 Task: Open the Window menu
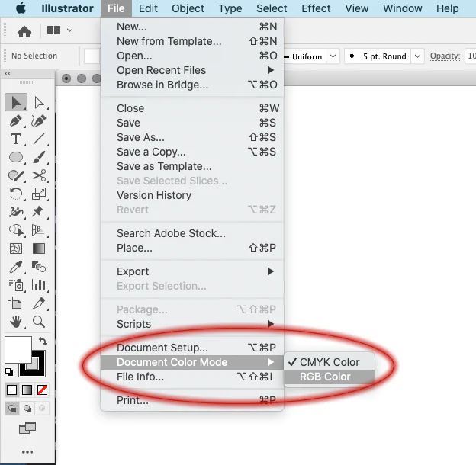tap(403, 8)
